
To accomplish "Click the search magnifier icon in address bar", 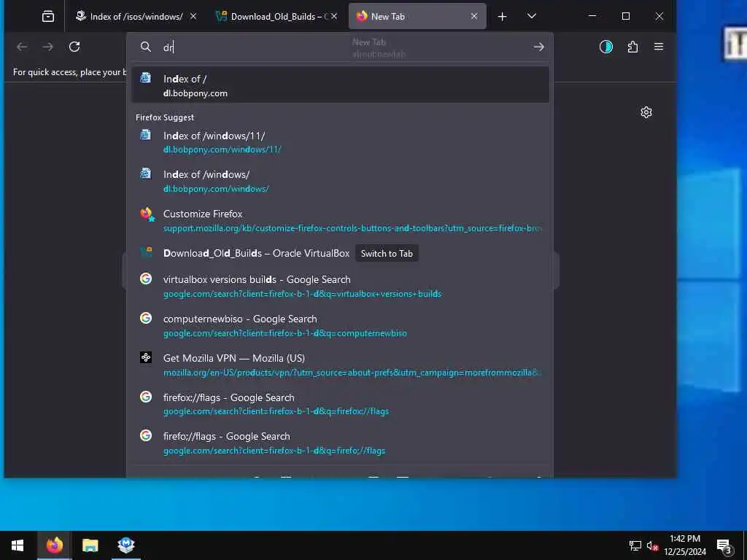I will (146, 47).
